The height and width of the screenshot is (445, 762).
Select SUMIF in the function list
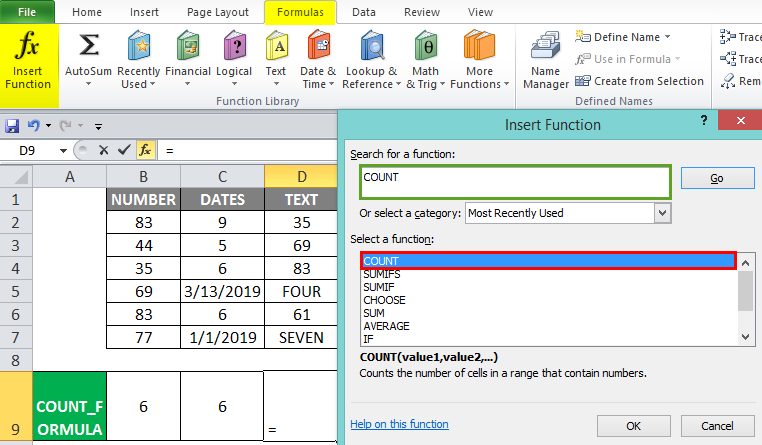pyautogui.click(x=548, y=287)
